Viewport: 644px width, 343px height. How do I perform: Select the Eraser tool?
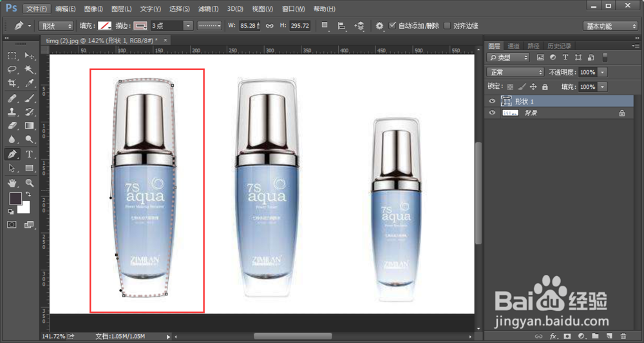click(12, 125)
